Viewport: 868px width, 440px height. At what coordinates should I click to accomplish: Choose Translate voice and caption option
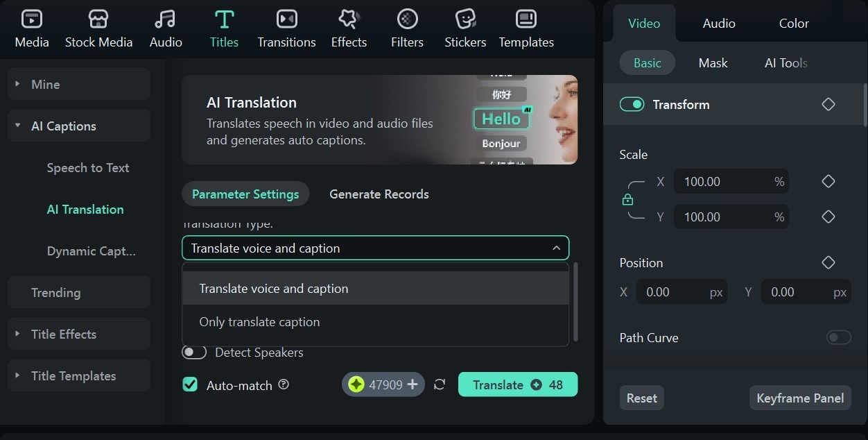(x=375, y=288)
